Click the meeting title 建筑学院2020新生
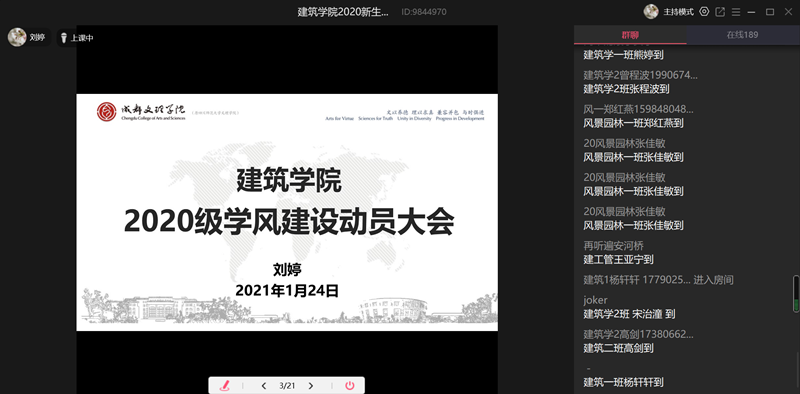The height and width of the screenshot is (394, 800). coord(343,12)
